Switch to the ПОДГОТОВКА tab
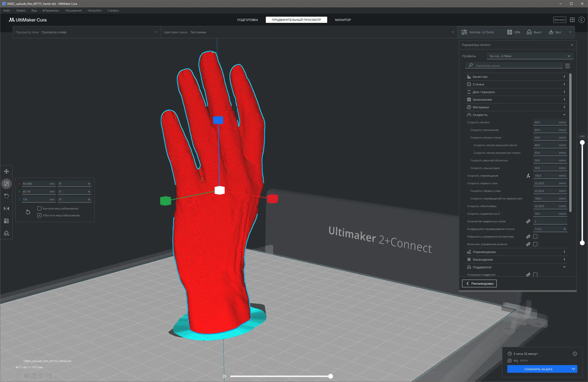Viewport: 588px width, 382px height. tap(247, 20)
